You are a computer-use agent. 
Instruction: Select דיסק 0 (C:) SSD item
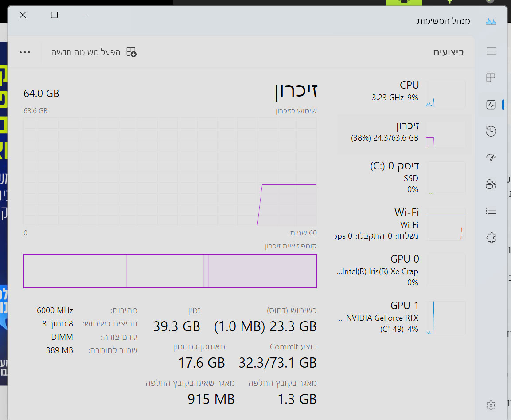(402, 177)
